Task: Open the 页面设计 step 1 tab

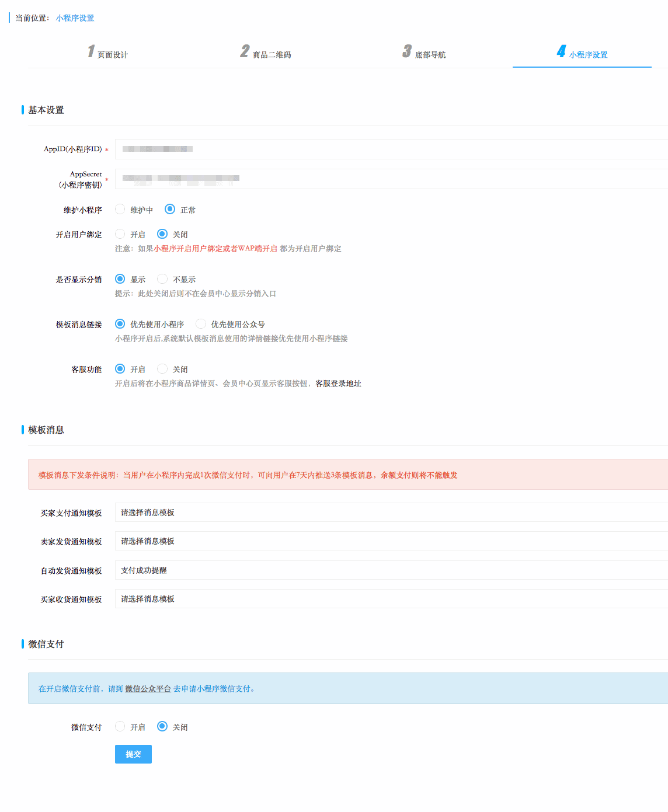Action: 108,53
